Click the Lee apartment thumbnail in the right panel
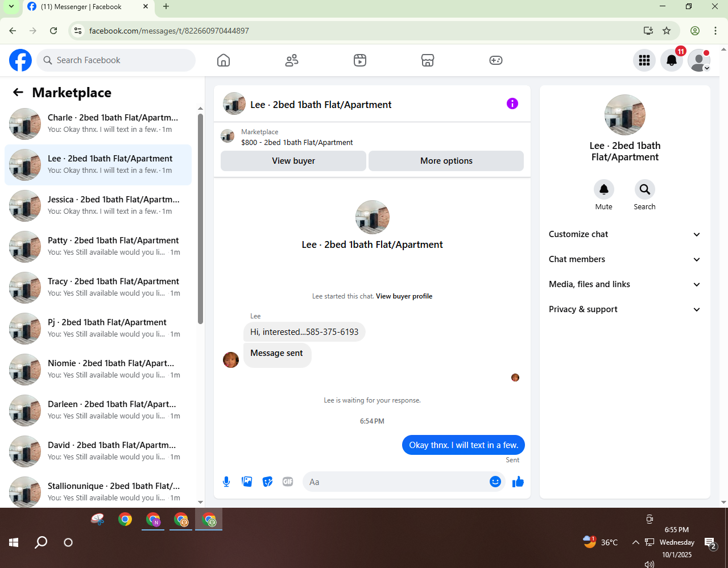The height and width of the screenshot is (568, 728). click(x=625, y=115)
